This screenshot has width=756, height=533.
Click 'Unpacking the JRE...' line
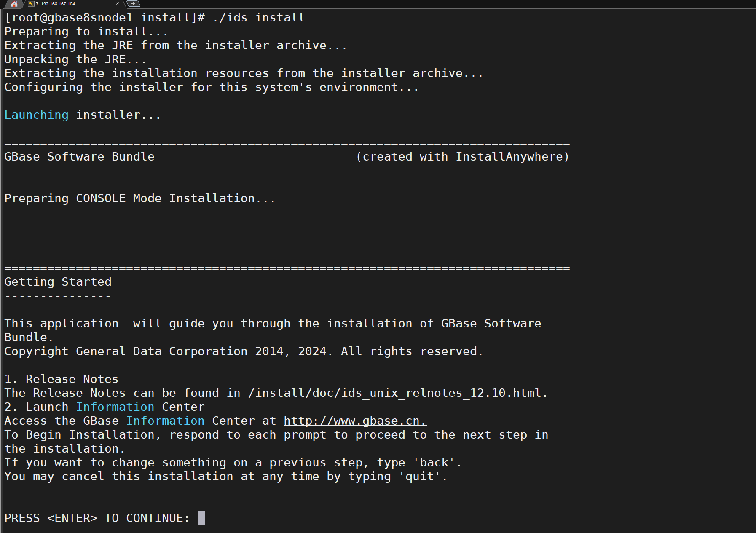(75, 59)
